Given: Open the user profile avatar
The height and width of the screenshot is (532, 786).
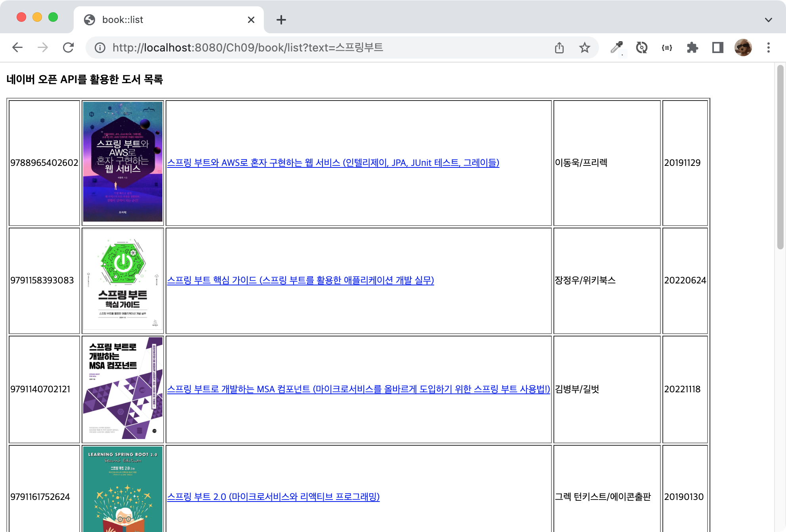Looking at the screenshot, I should click(x=743, y=47).
